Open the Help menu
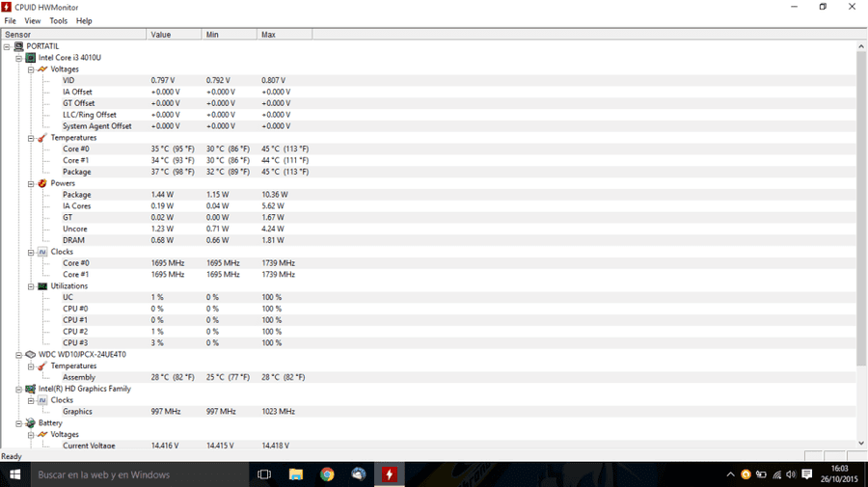 pos(84,21)
